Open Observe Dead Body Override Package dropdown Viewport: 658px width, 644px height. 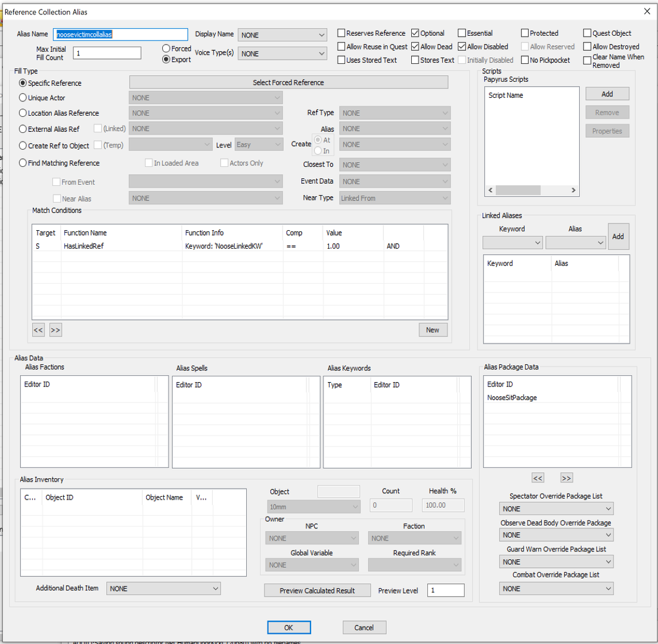556,535
